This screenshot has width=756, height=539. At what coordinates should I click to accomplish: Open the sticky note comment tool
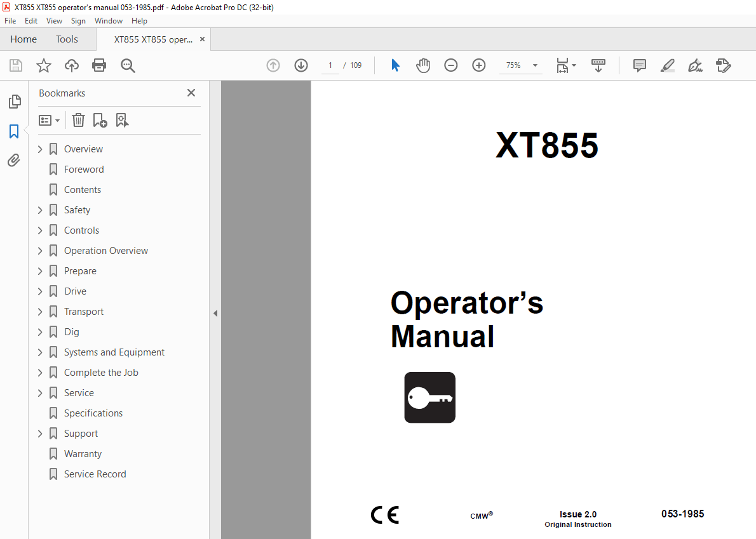639,65
